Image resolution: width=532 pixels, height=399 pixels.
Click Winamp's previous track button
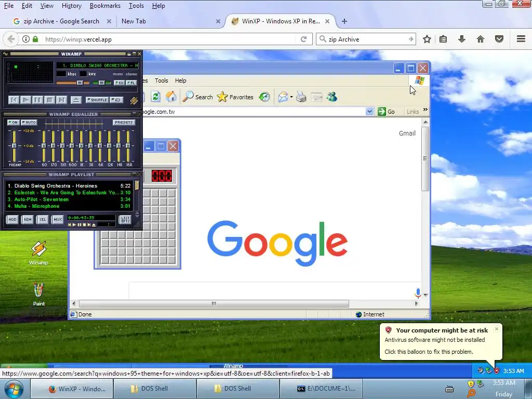point(14,100)
